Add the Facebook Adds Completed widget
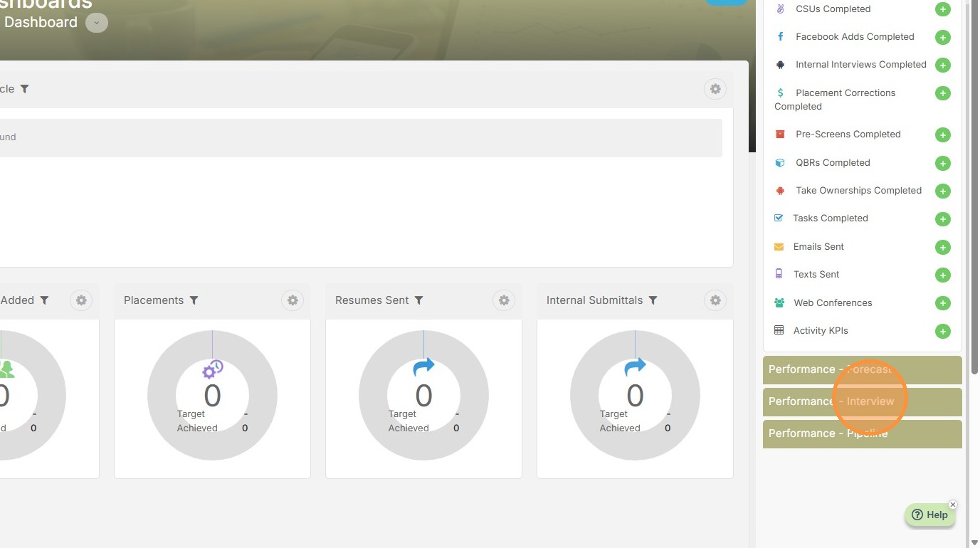 tap(942, 37)
